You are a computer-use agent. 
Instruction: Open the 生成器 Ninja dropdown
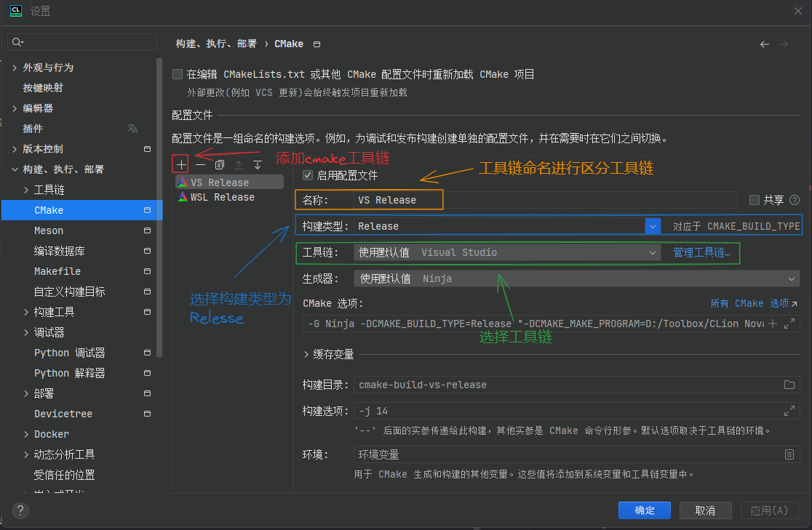point(792,278)
